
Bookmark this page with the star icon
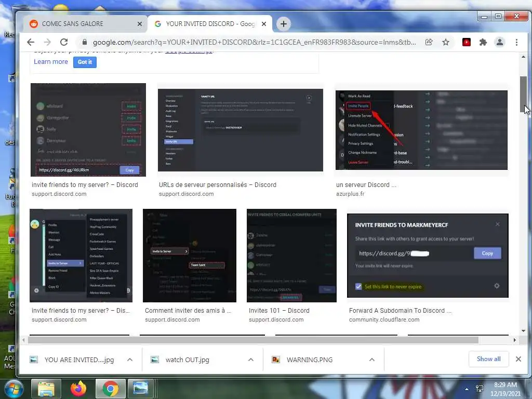point(446,42)
